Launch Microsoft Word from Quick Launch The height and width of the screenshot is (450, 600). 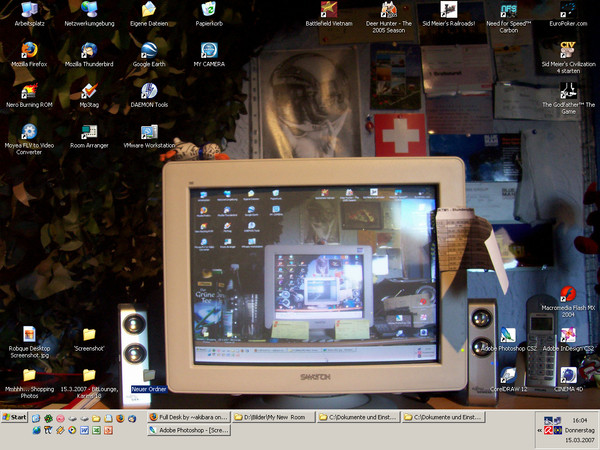tap(84, 430)
